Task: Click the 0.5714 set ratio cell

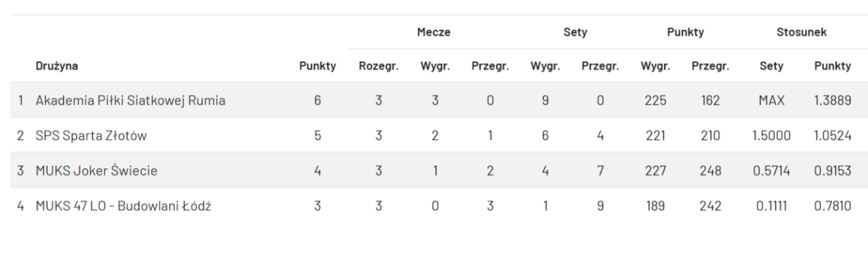Action: [x=771, y=171]
